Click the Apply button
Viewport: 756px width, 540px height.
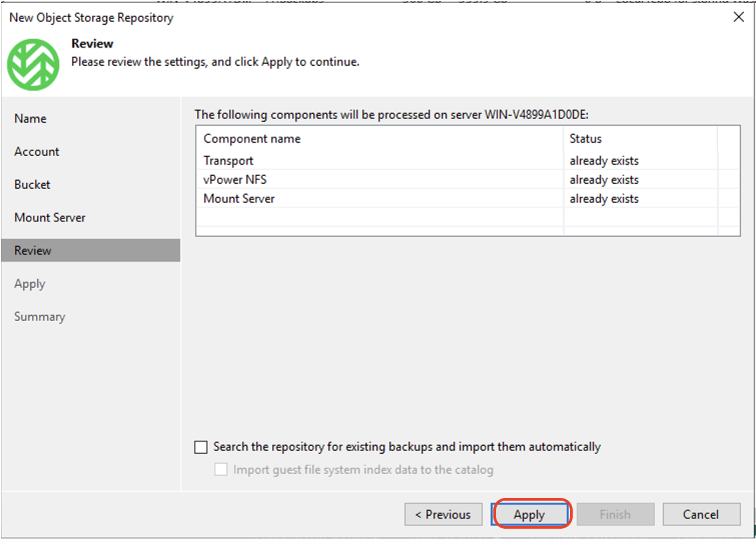(531, 515)
